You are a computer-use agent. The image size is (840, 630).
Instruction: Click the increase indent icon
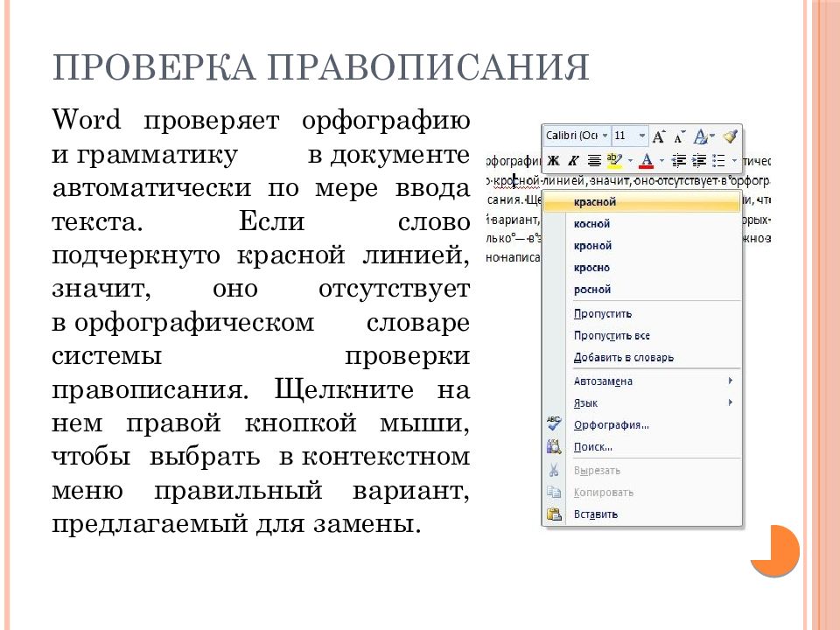(x=698, y=160)
